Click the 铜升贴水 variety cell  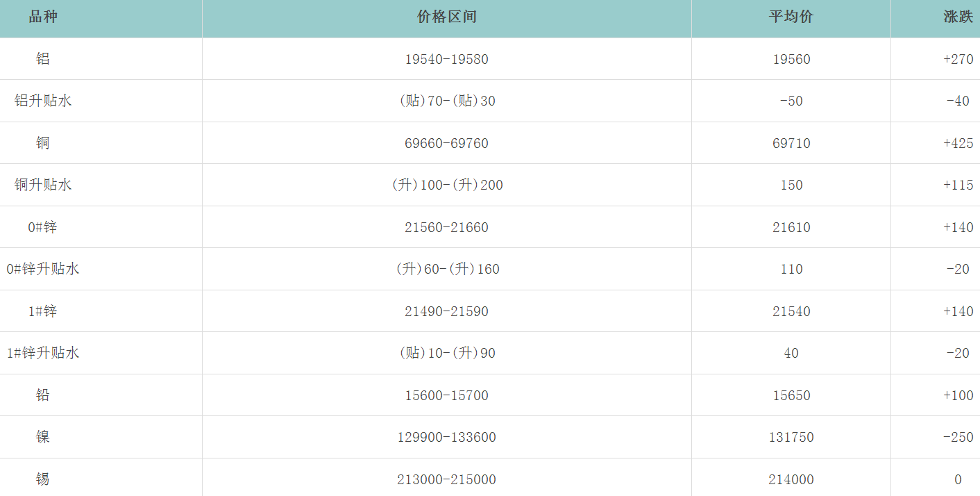click(43, 185)
